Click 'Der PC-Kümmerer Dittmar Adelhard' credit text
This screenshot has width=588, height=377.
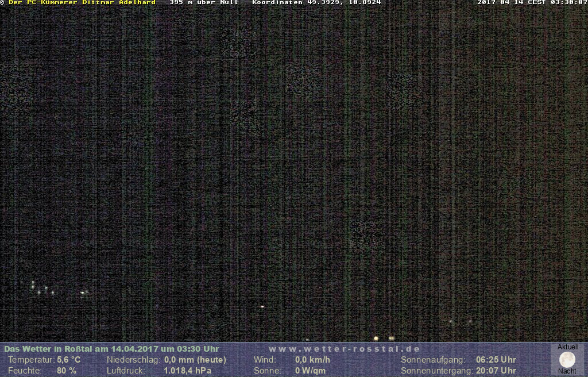(82, 2)
